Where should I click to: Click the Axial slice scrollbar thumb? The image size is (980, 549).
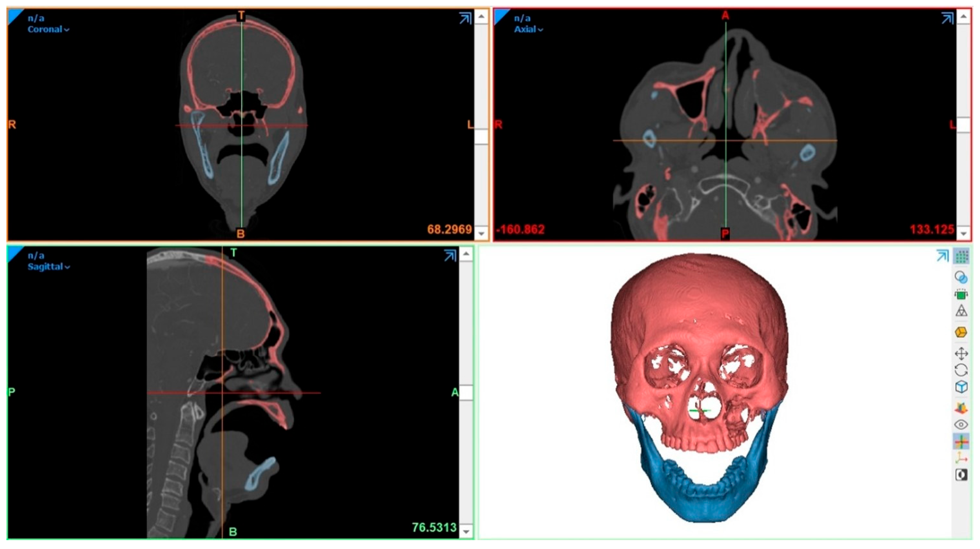(x=963, y=125)
